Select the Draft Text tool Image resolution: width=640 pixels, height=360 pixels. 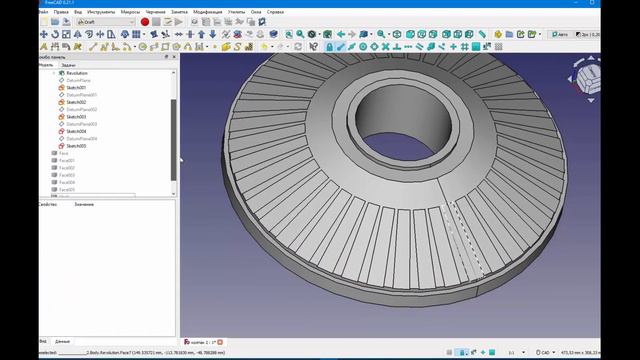tap(44, 47)
